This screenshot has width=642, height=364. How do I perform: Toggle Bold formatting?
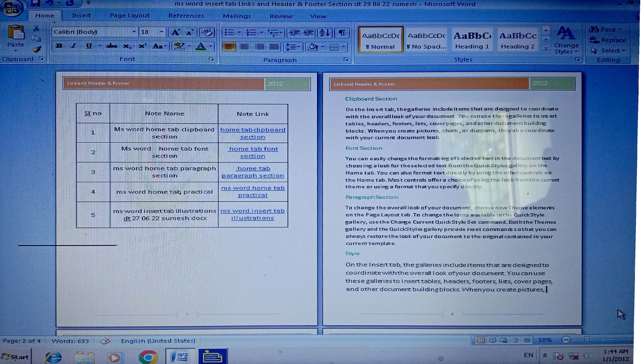click(59, 46)
